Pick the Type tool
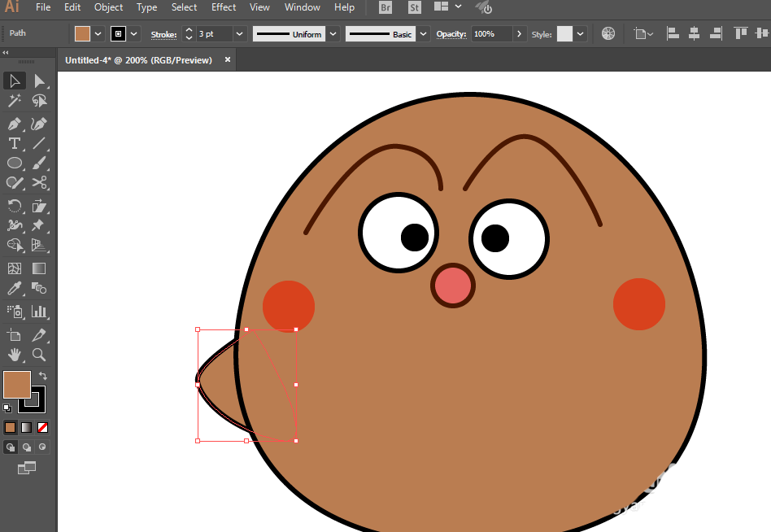The image size is (771, 532). [x=15, y=143]
